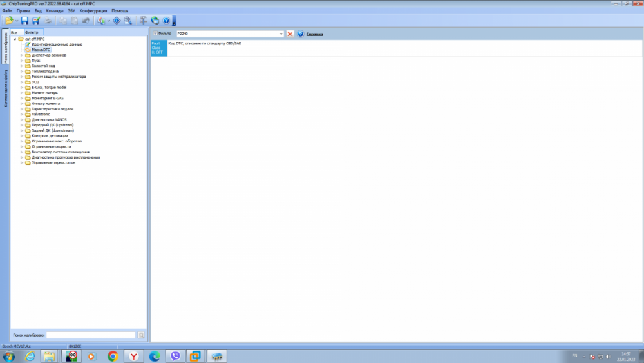Select Мониторинг E-GAS tree item
The width and height of the screenshot is (644, 363).
point(48,98)
